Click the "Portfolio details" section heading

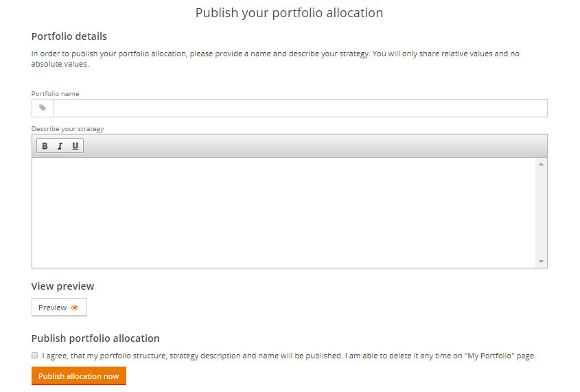[69, 36]
